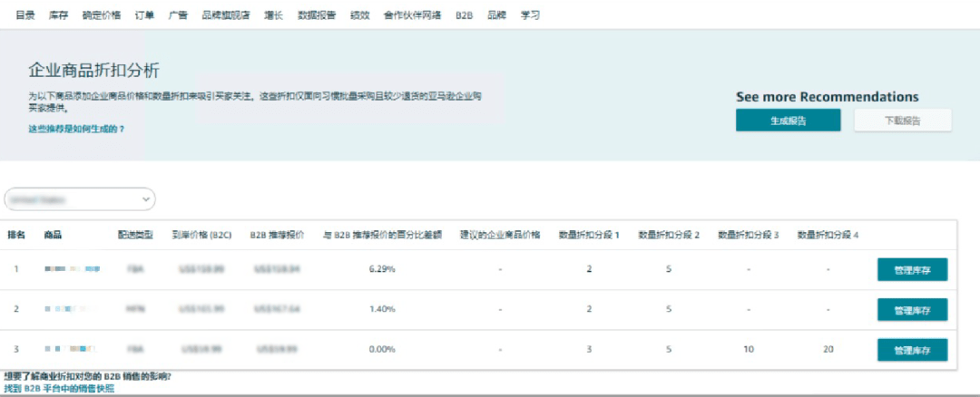980x397 pixels.
Task: Open the 广告 menu
Action: [x=178, y=15]
